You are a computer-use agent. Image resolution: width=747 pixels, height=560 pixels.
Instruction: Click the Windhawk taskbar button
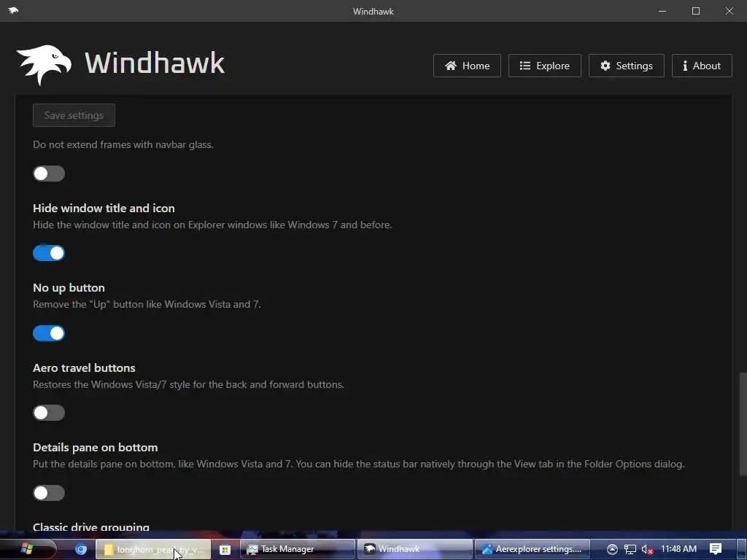415,549
